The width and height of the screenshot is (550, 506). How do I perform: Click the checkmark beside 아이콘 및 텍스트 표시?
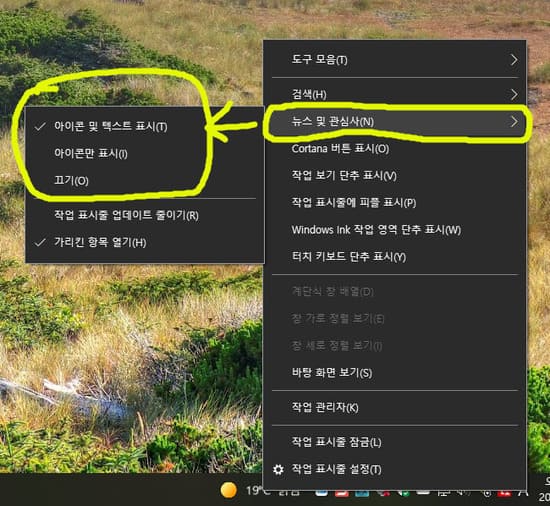click(x=40, y=126)
